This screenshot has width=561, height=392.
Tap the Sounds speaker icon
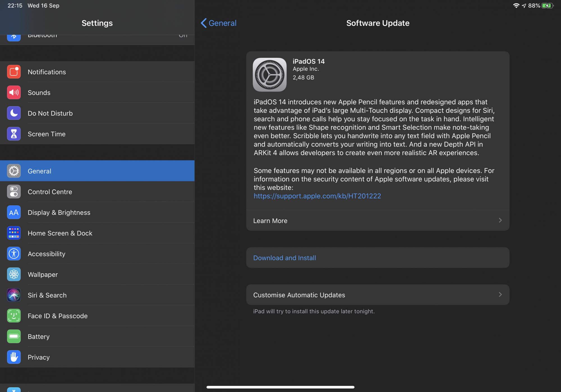tap(14, 93)
